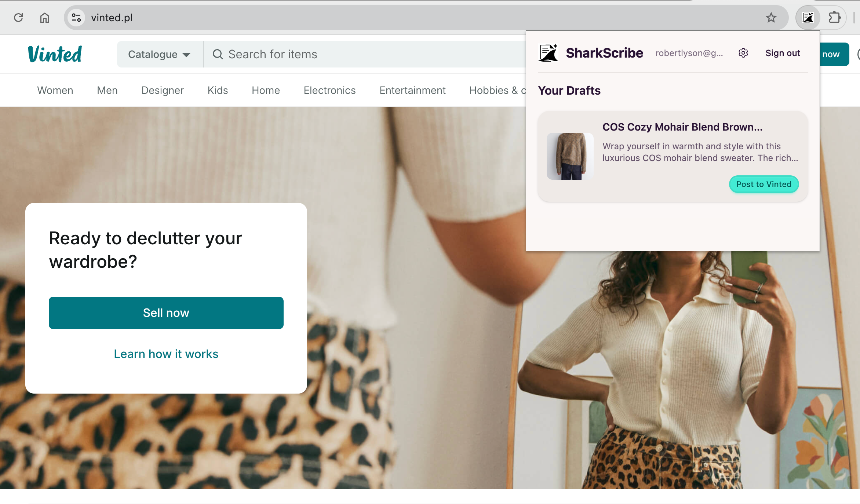Select the Women category
The height and width of the screenshot is (504, 860).
(55, 90)
